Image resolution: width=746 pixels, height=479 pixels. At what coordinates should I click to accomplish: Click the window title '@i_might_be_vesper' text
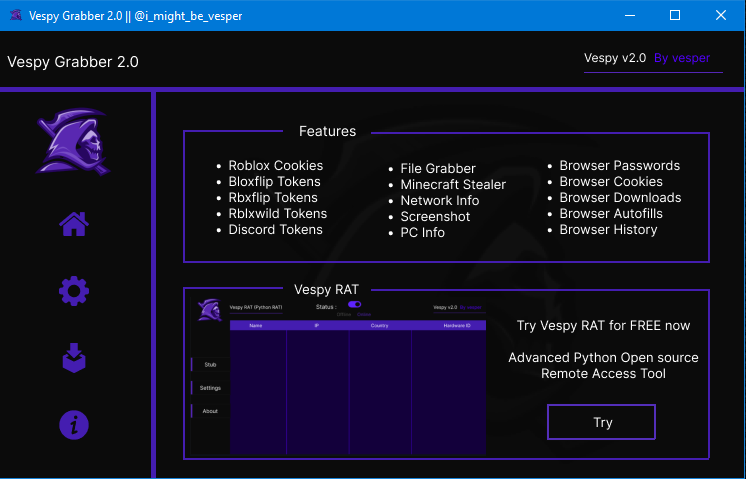[x=188, y=16]
